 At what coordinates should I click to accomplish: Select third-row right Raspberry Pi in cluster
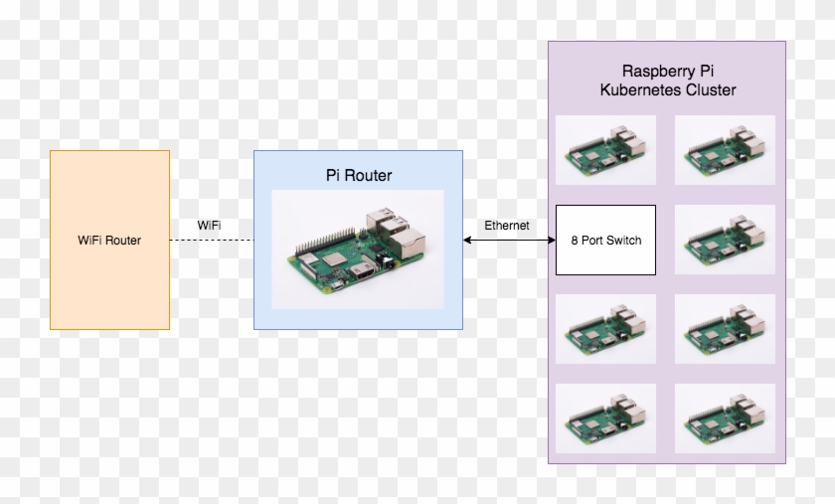pos(725,329)
